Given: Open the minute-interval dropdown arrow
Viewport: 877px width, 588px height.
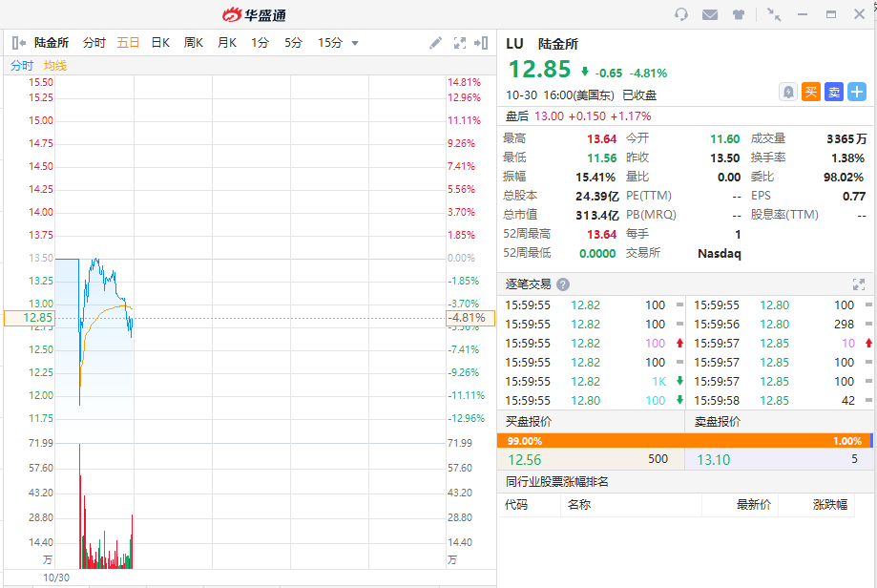Looking at the screenshot, I should [355, 43].
